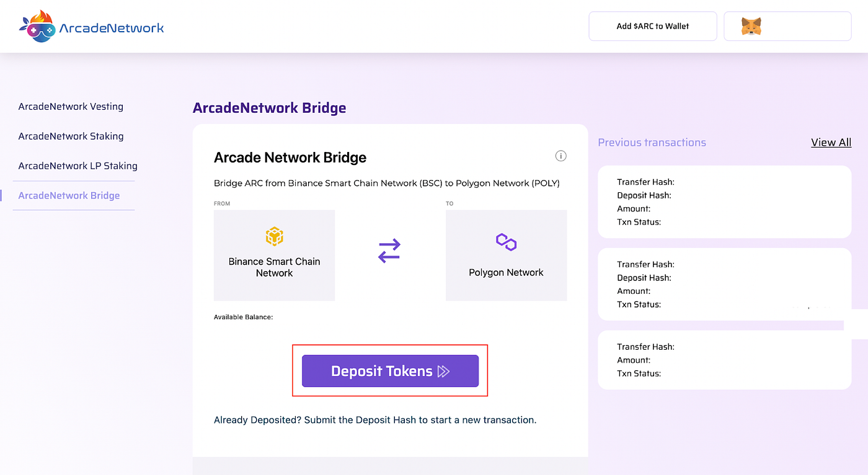Open the third previous transaction card
This screenshot has width=868, height=475.
pos(724,360)
